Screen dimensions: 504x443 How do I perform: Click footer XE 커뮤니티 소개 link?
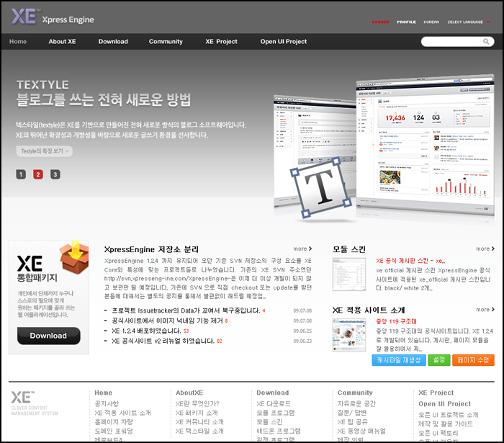coord(199,422)
